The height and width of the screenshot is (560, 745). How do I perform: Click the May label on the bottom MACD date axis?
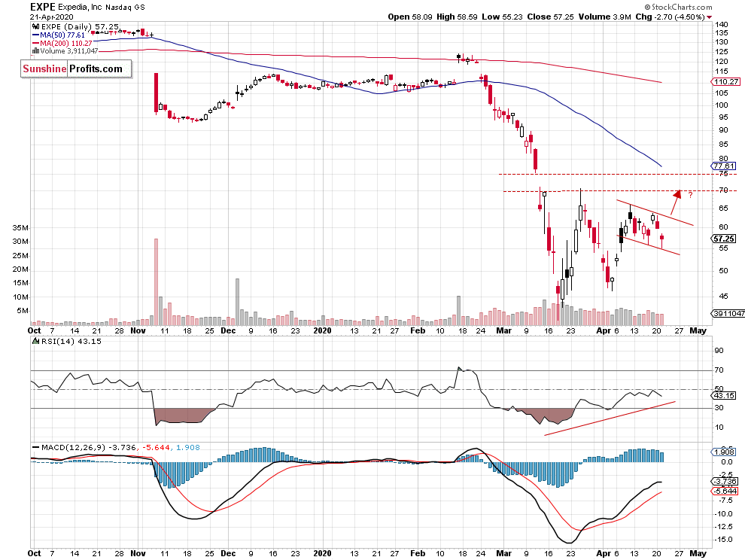tap(698, 553)
